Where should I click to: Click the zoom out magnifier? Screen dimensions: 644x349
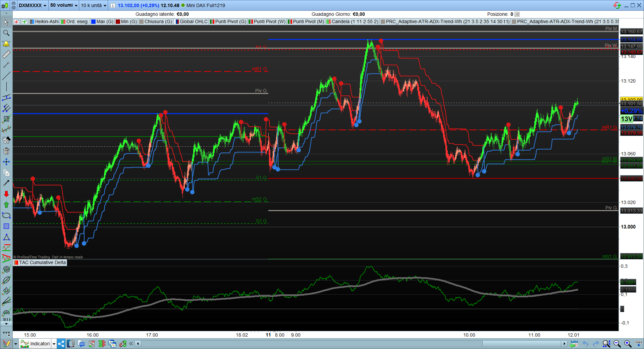(x=617, y=344)
